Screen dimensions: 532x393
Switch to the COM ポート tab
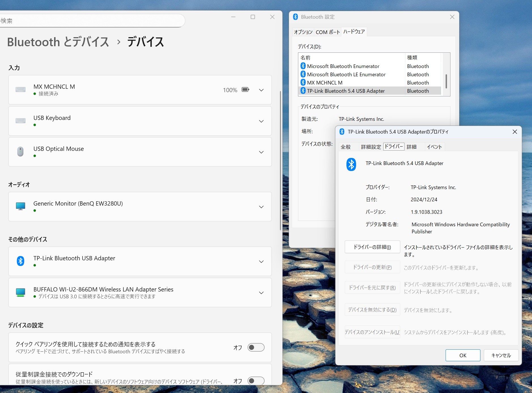coord(328,32)
